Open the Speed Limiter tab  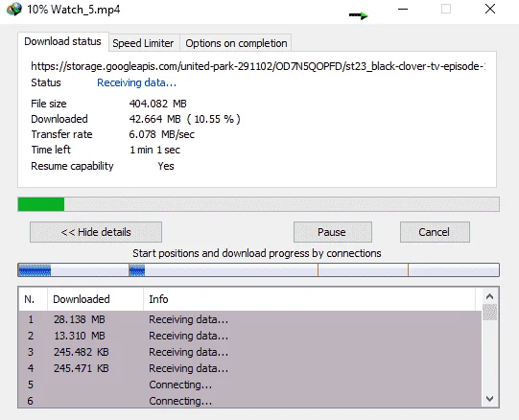(x=143, y=43)
